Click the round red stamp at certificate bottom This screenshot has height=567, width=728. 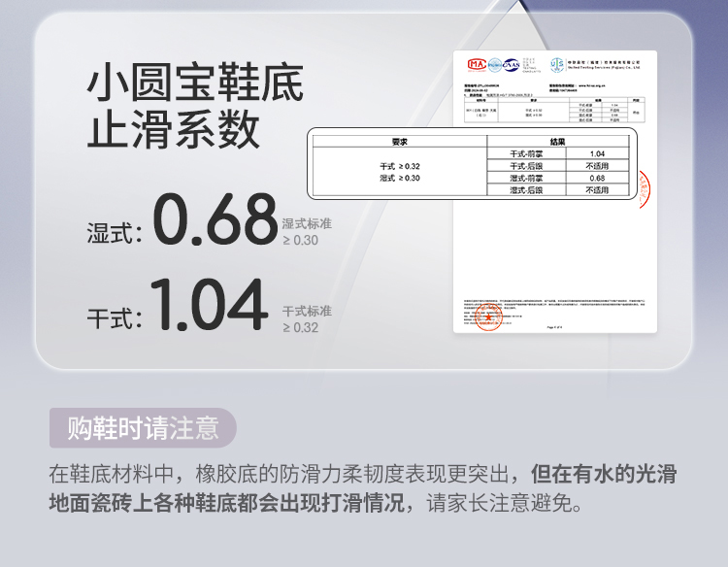pos(488,317)
